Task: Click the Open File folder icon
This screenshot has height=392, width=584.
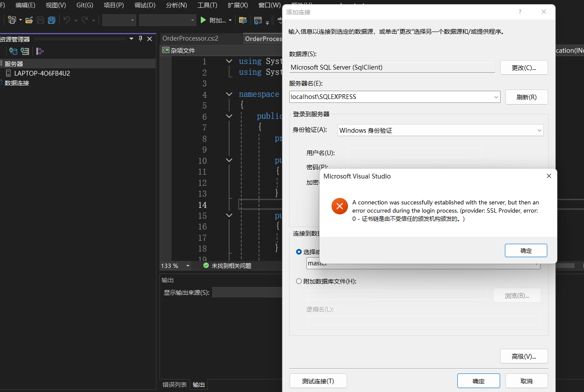Action: [x=29, y=20]
